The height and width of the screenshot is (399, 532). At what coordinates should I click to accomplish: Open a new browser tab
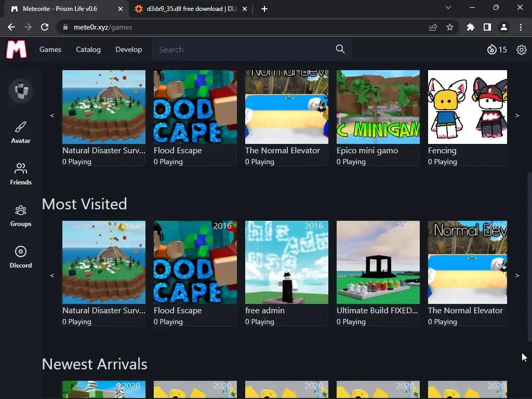click(x=264, y=9)
